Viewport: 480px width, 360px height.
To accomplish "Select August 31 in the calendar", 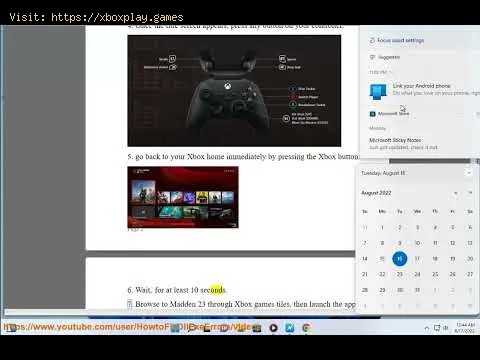I will [x=417, y=290].
